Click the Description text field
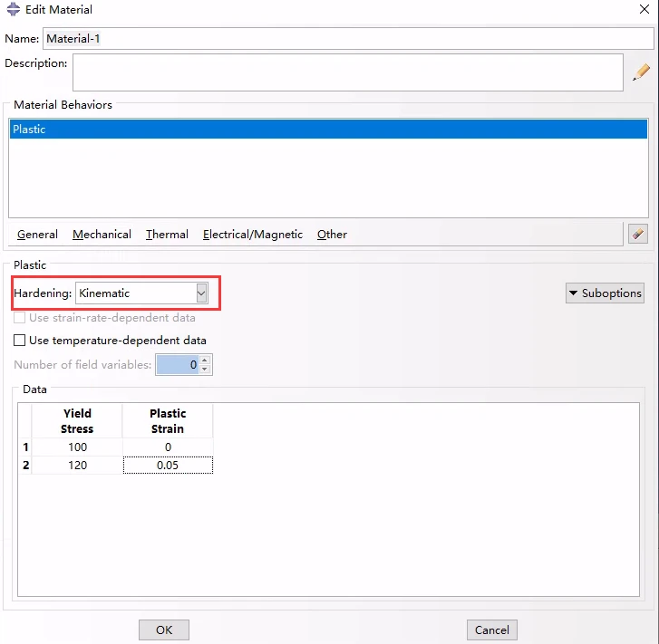The height and width of the screenshot is (644, 659). click(347, 72)
